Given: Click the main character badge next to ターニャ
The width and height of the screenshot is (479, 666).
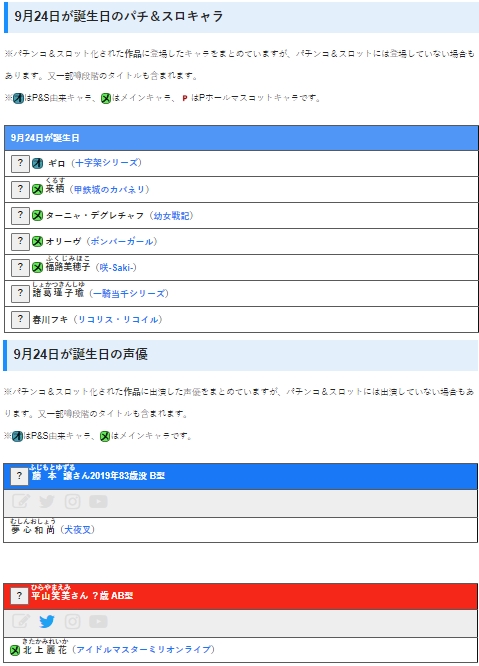Looking at the screenshot, I should 37,216.
